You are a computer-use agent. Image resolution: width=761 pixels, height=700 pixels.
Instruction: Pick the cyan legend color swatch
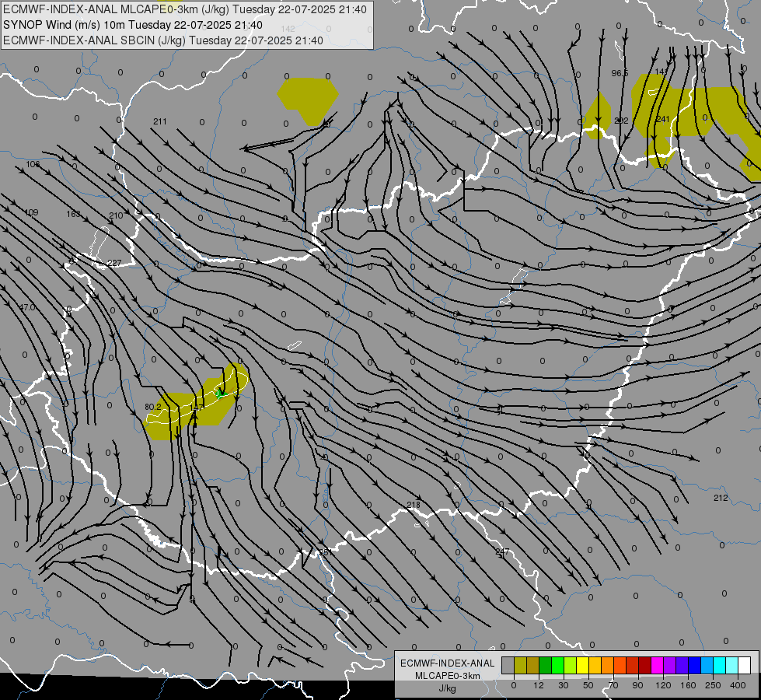pyautogui.click(x=719, y=665)
